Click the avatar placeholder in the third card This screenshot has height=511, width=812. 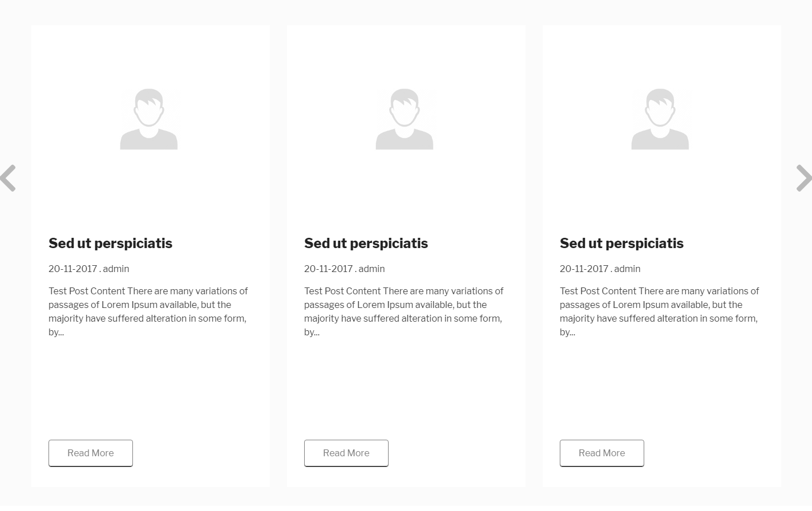(660, 119)
